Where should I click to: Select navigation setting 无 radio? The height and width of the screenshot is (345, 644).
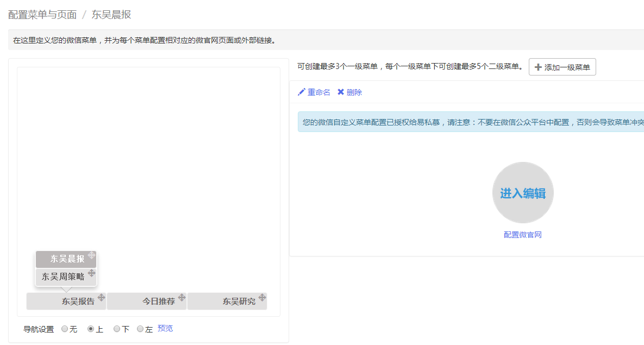65,329
